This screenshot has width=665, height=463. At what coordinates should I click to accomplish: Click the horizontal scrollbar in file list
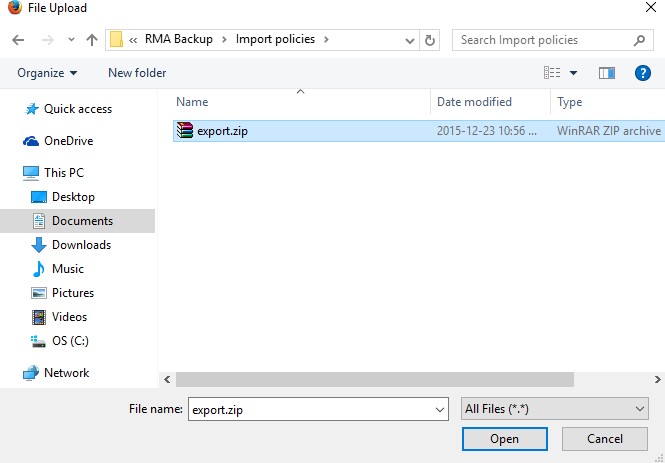tap(375, 380)
